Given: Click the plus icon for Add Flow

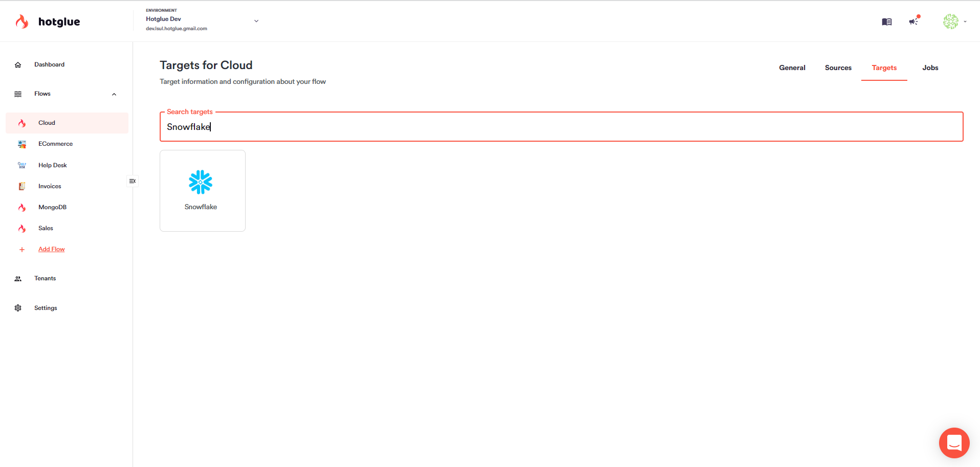Looking at the screenshot, I should (x=22, y=250).
